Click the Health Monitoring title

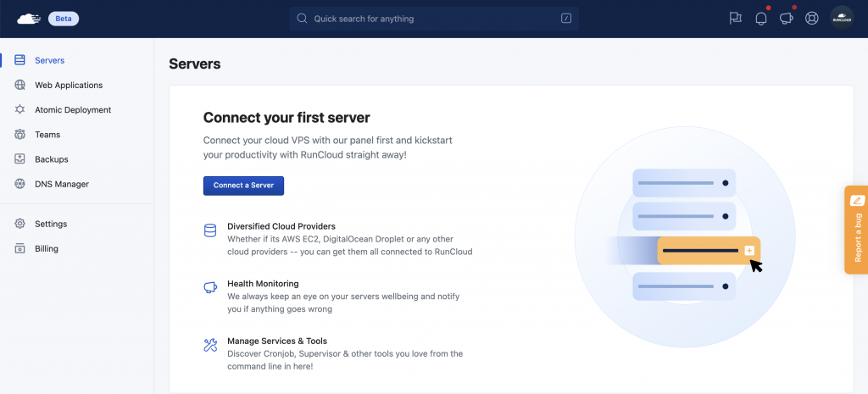pyautogui.click(x=263, y=283)
